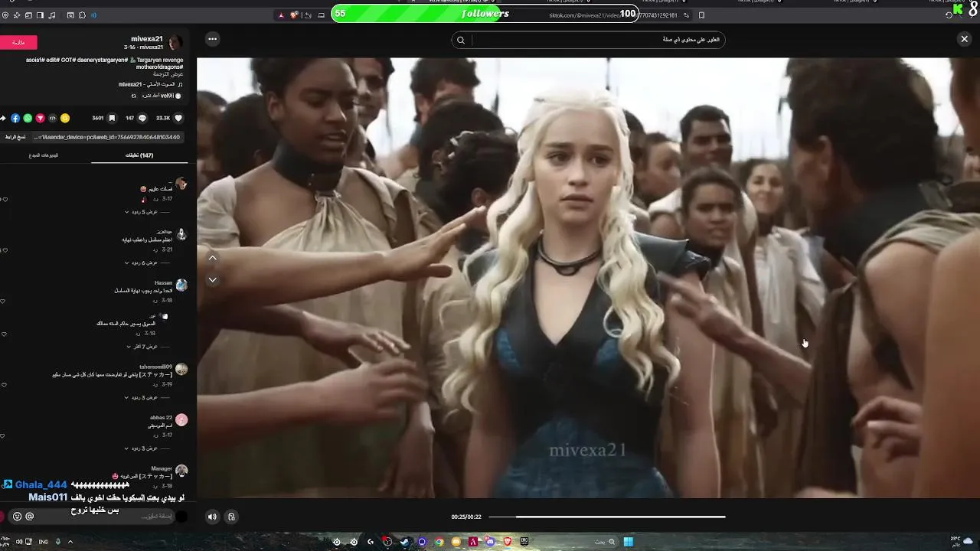Open abbas 22 commenter avatar

[181, 419]
